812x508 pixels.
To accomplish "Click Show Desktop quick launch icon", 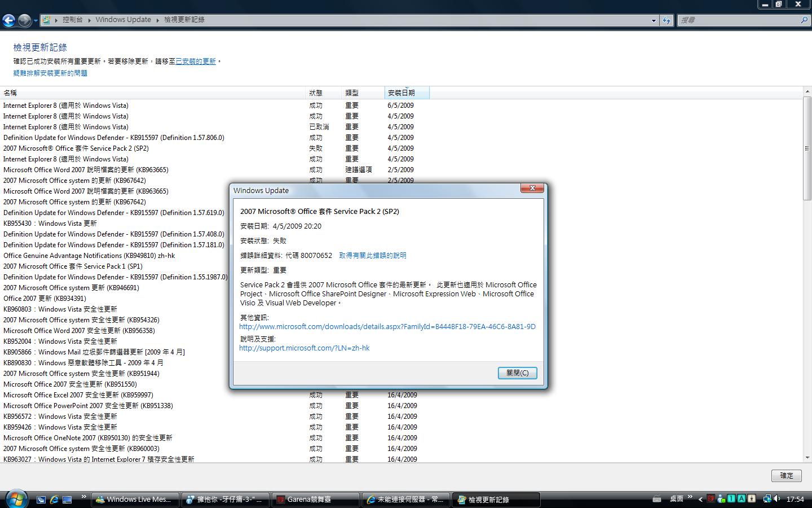I will tap(67, 500).
